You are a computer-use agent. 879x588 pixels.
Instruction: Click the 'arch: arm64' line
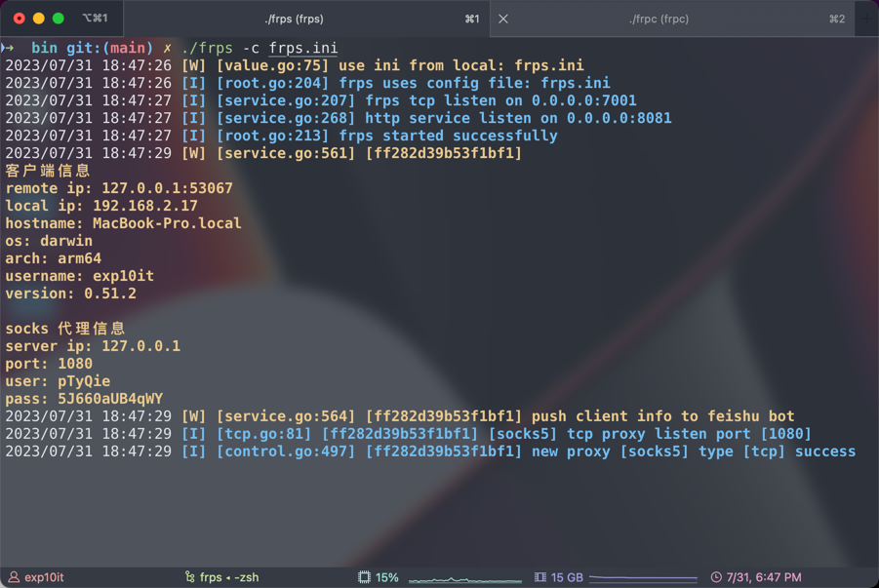pyautogui.click(x=54, y=258)
